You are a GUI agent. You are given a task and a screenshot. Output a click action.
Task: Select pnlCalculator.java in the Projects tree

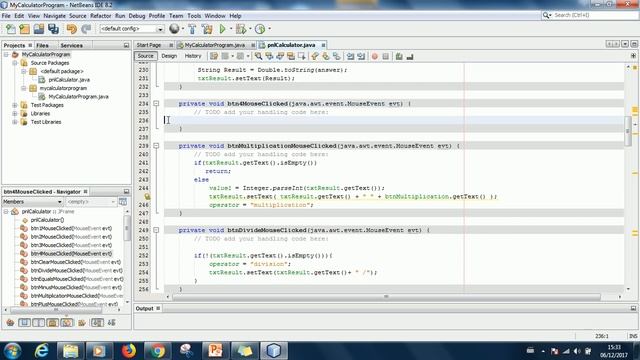click(69, 80)
